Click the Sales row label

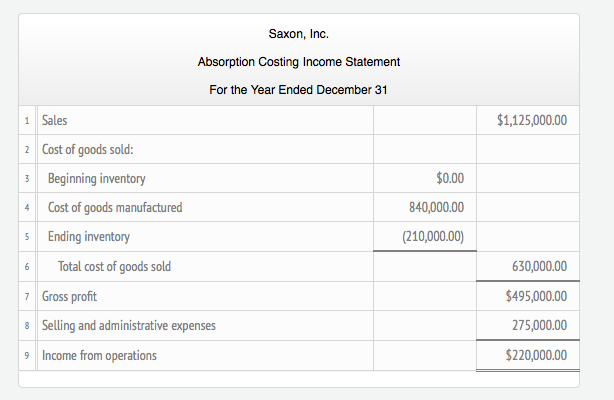(55, 121)
